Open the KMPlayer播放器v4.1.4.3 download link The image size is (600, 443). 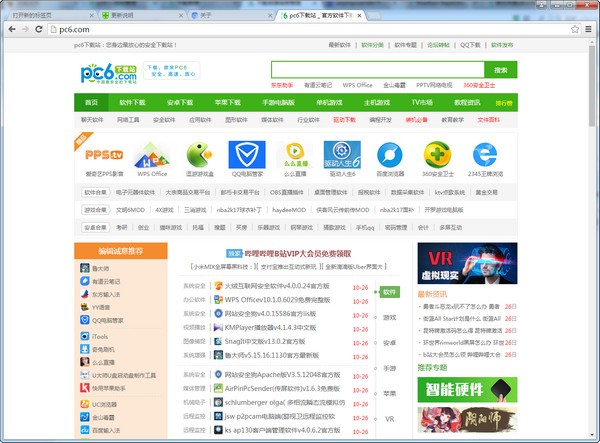[x=270, y=327]
